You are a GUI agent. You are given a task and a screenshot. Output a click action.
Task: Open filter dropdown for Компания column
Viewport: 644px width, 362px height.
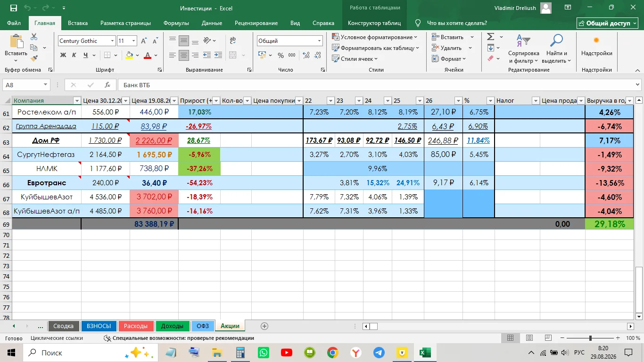77,100
